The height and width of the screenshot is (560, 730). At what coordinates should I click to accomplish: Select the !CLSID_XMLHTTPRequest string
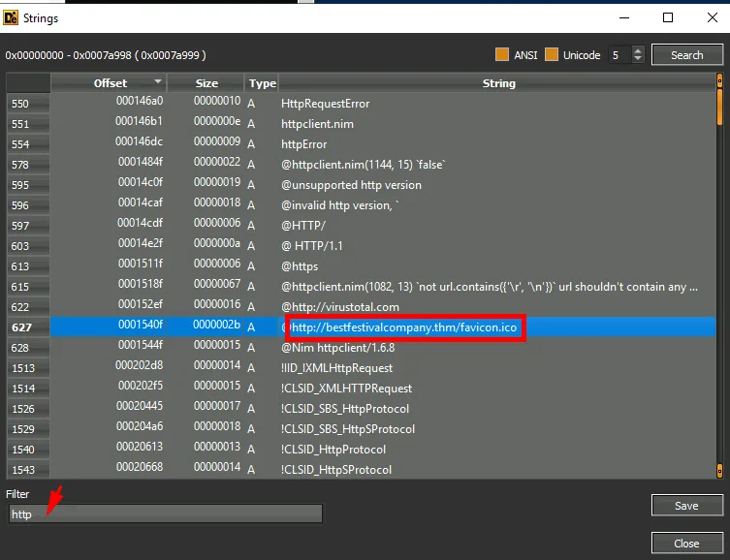coord(346,389)
